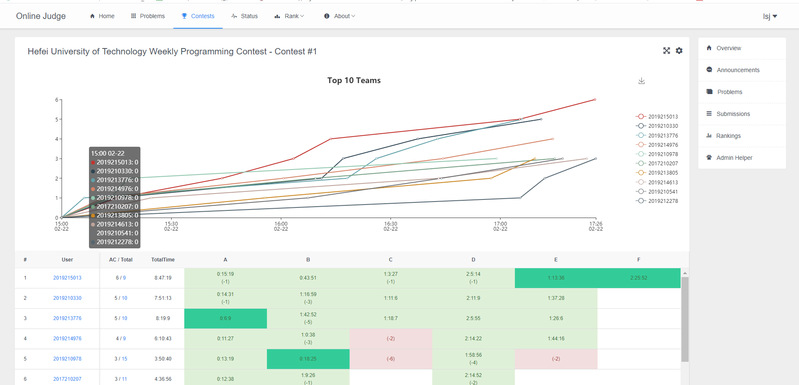Image resolution: width=799 pixels, height=385 pixels.
Task: Open the Status menu item
Action: 244,16
